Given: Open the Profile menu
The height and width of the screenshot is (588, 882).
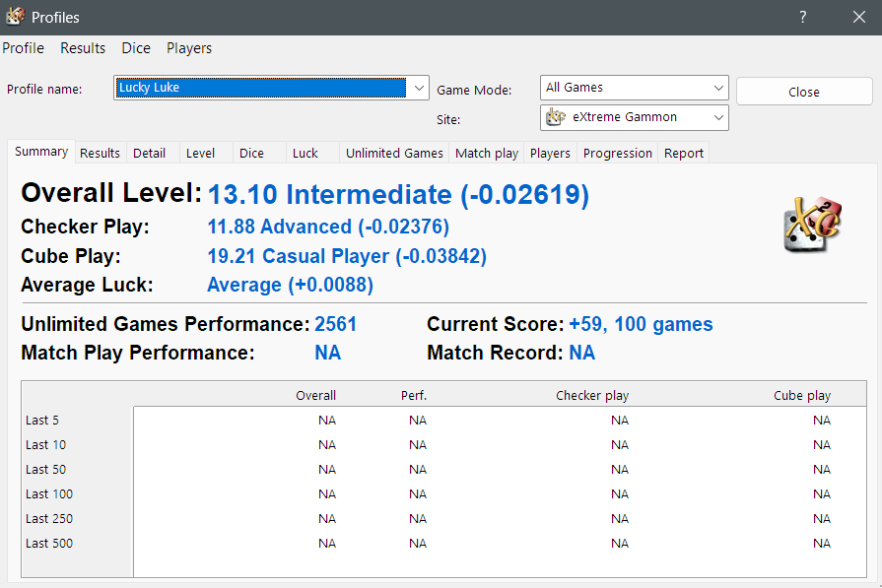Looking at the screenshot, I should [x=23, y=48].
